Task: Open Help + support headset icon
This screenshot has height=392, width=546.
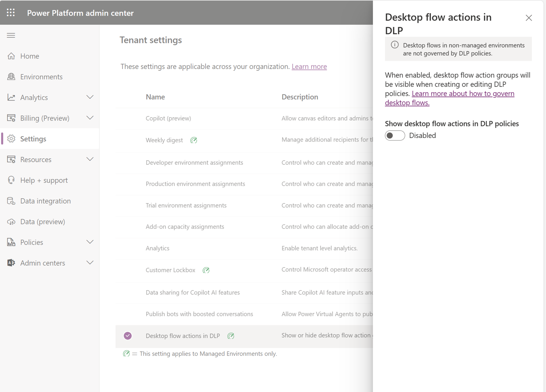Action: (x=11, y=180)
